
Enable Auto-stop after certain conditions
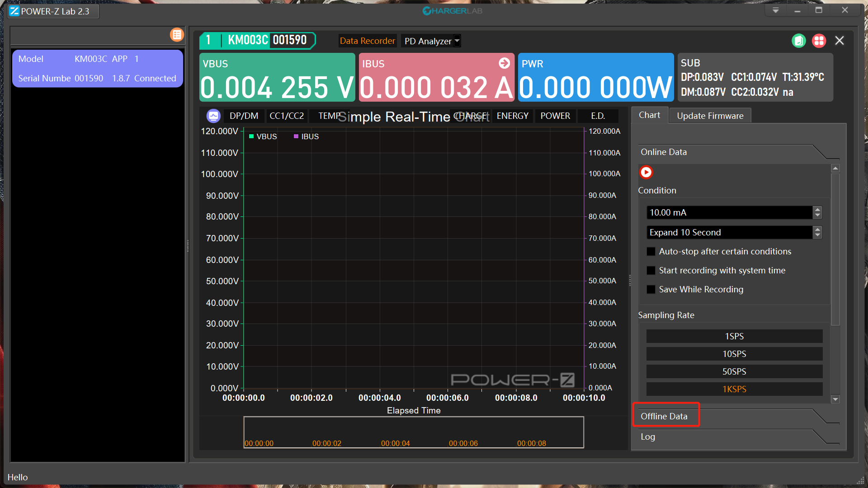click(651, 252)
